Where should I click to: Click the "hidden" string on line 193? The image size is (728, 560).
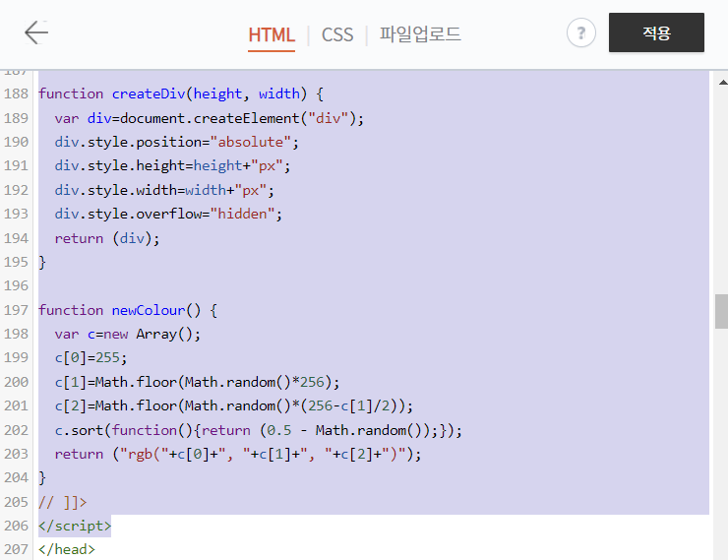(x=242, y=215)
